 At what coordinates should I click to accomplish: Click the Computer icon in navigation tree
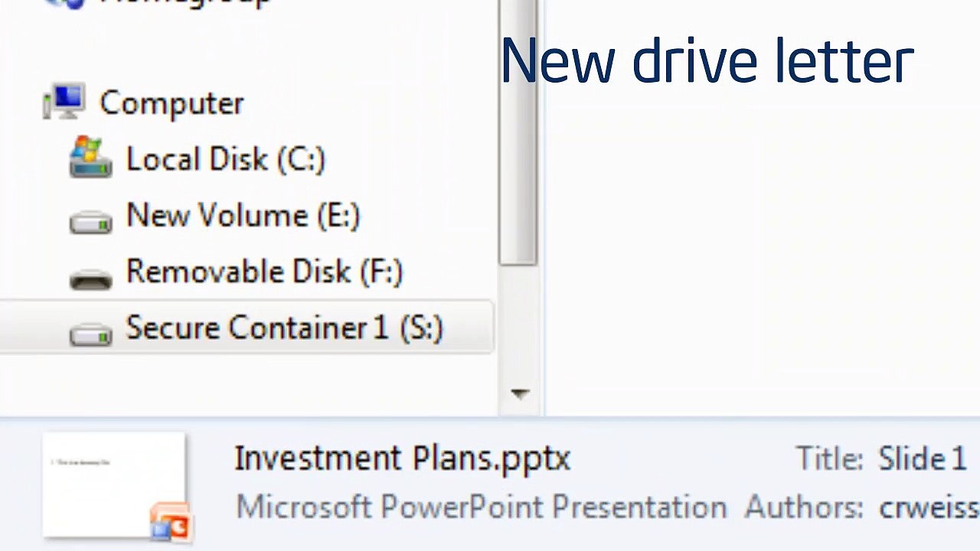[x=64, y=103]
